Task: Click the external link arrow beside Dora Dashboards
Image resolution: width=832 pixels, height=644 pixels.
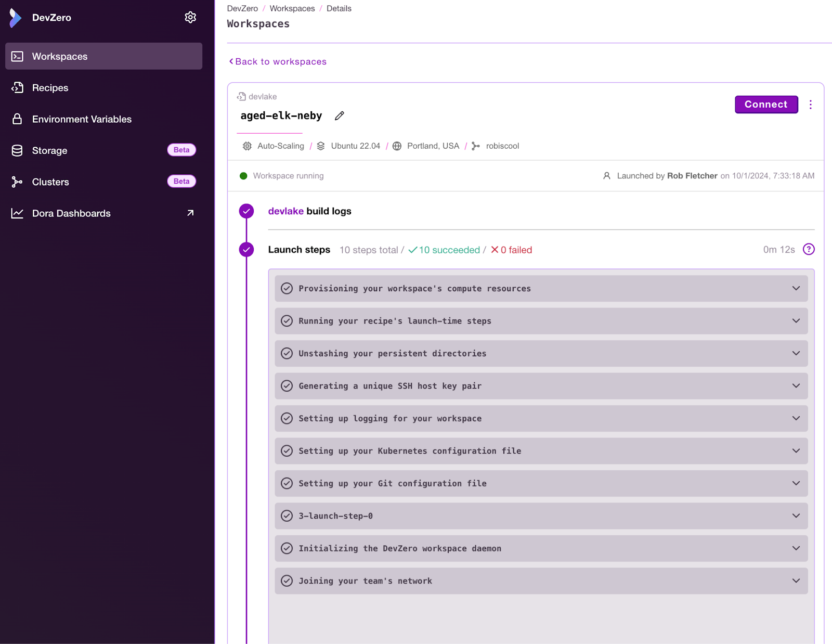Action: pos(190,213)
